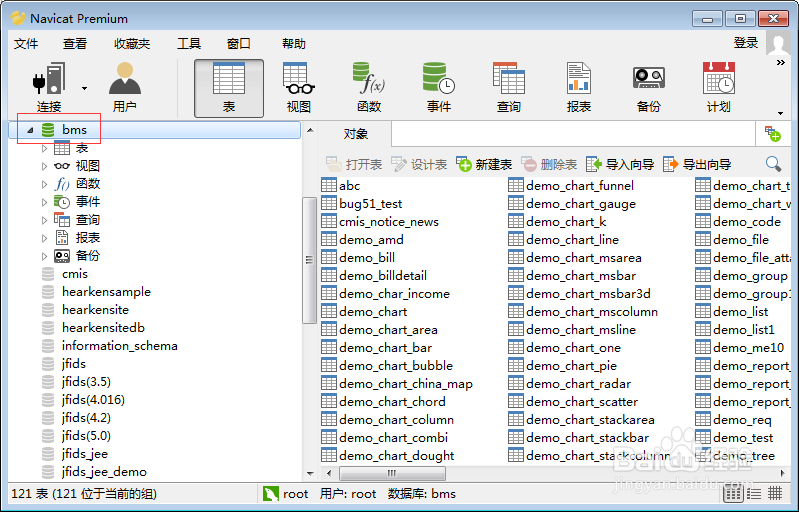Select the information_schema database
The height and width of the screenshot is (512, 799).
coord(119,346)
